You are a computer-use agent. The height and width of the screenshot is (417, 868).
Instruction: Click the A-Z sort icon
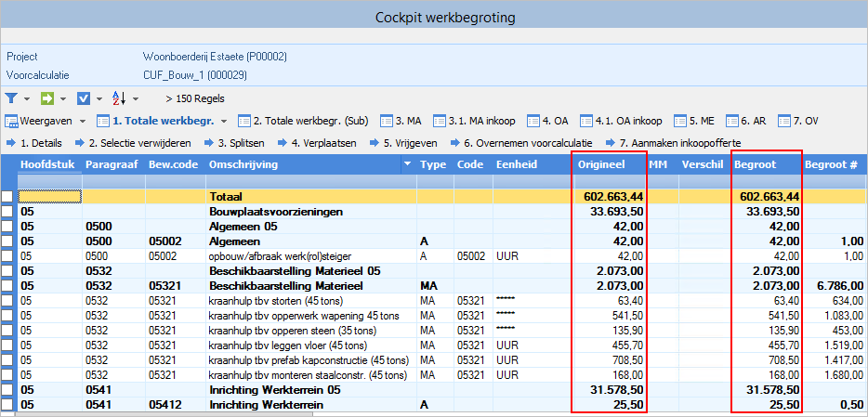[x=119, y=98]
